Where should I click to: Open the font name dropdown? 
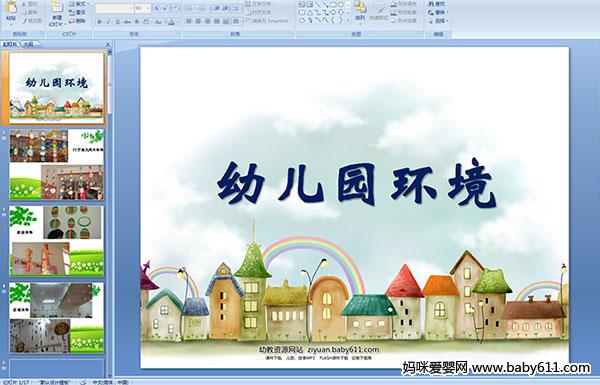tap(131, 8)
